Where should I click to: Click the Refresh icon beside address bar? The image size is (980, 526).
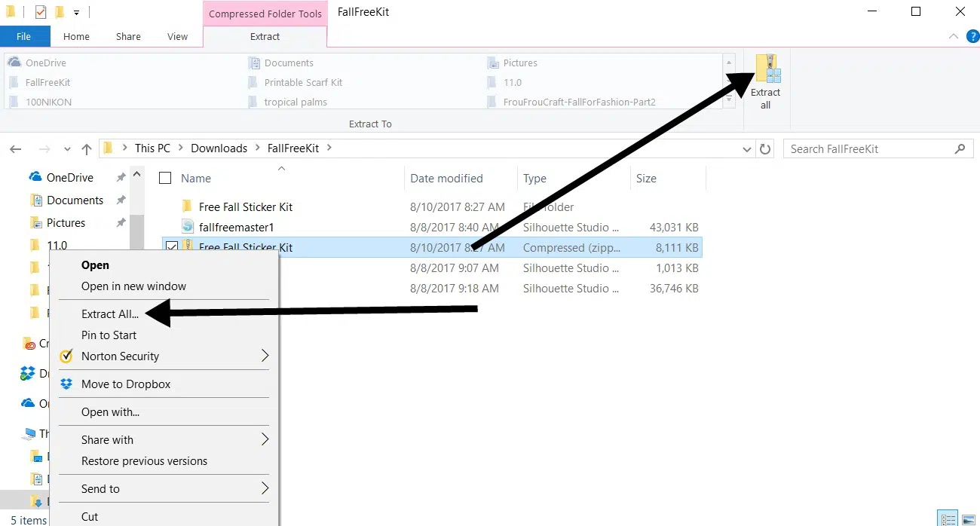[765, 149]
